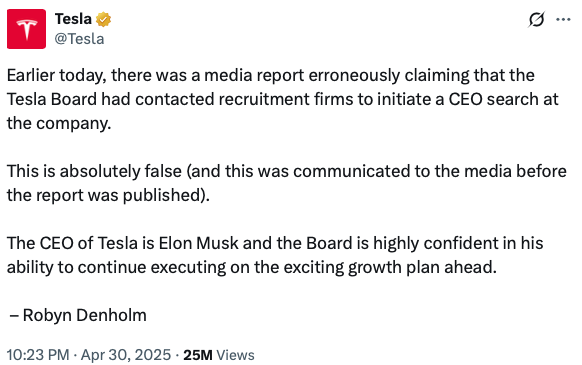Viewport: 582px width, 365px height.
Task: Click the 'This is absolutely false' paragraph
Action: pos(287,183)
